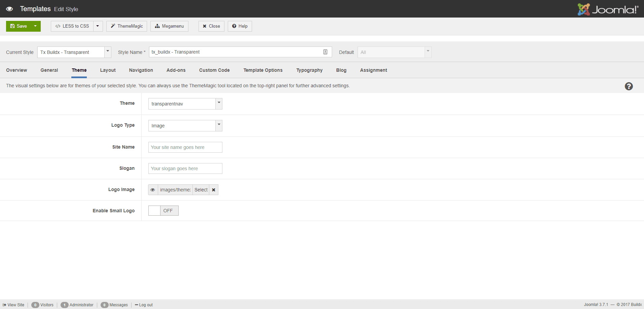
Task: Expand the Theme selection dropdown showing transparentnav
Action: 219,103
